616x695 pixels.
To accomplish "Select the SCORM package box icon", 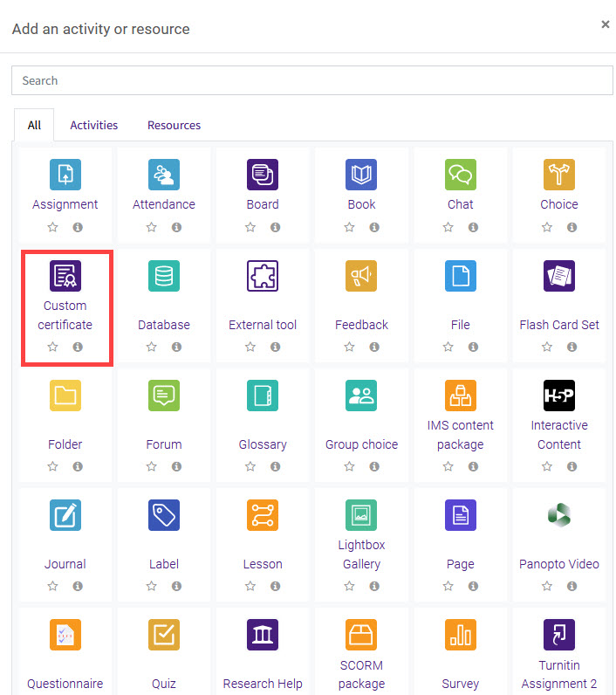I will coord(361,635).
